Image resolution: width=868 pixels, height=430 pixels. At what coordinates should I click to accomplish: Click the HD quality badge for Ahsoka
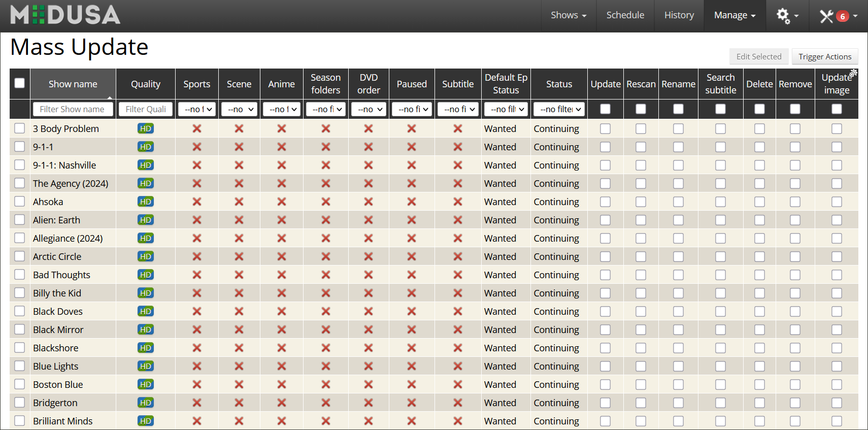(x=146, y=202)
